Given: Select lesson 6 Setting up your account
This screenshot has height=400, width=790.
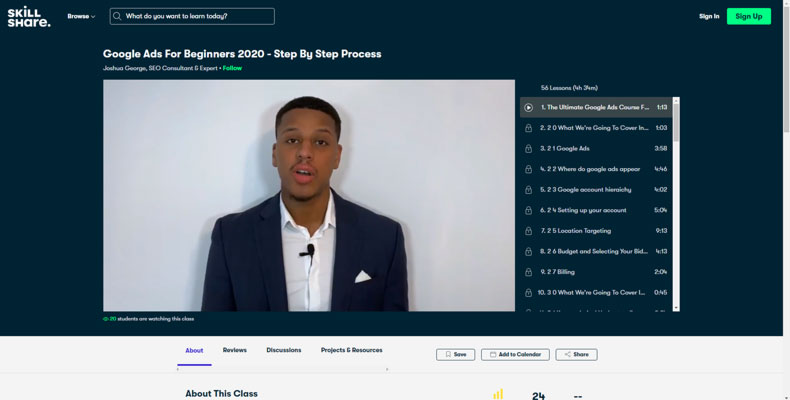Looking at the screenshot, I should click(596, 210).
